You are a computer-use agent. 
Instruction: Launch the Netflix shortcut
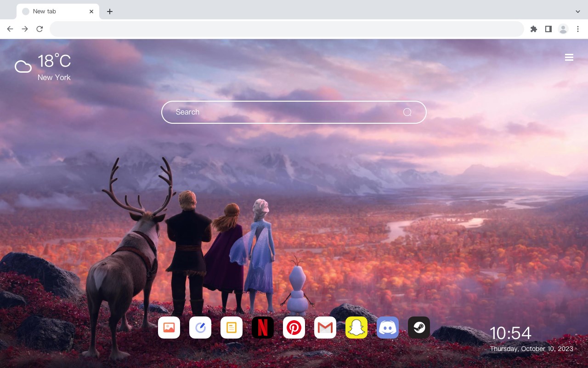coord(263,328)
